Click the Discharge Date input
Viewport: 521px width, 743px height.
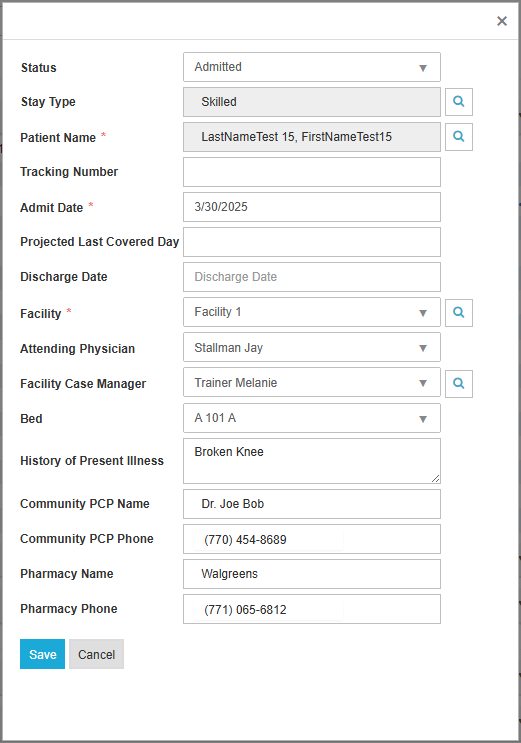[x=312, y=277]
